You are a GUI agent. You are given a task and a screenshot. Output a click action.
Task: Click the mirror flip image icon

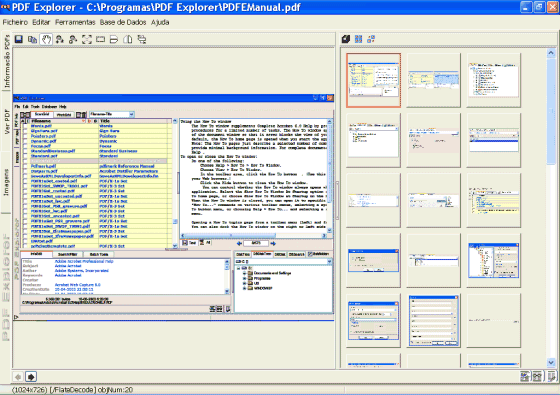(128, 39)
